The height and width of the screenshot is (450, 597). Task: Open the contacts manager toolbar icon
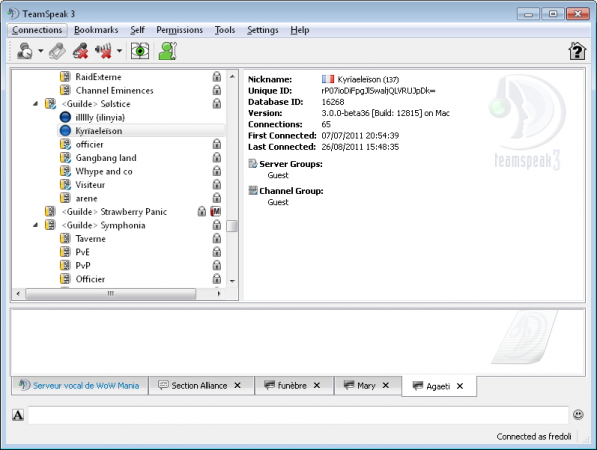(x=168, y=51)
